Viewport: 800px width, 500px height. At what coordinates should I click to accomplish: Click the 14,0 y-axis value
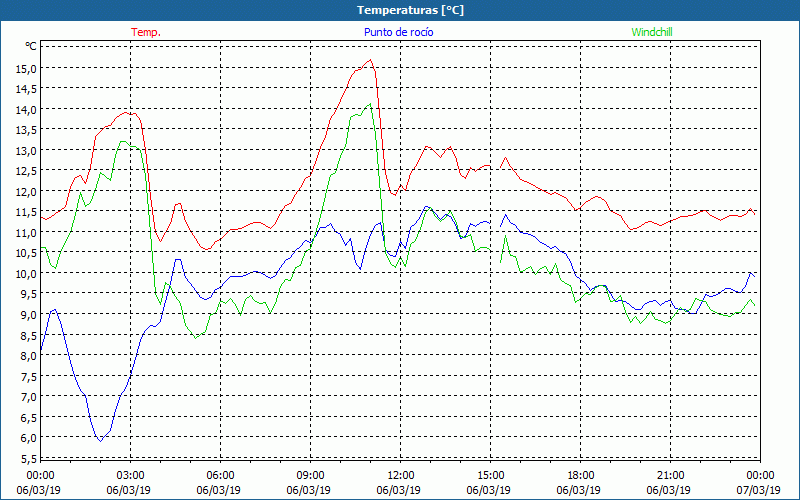click(27, 110)
